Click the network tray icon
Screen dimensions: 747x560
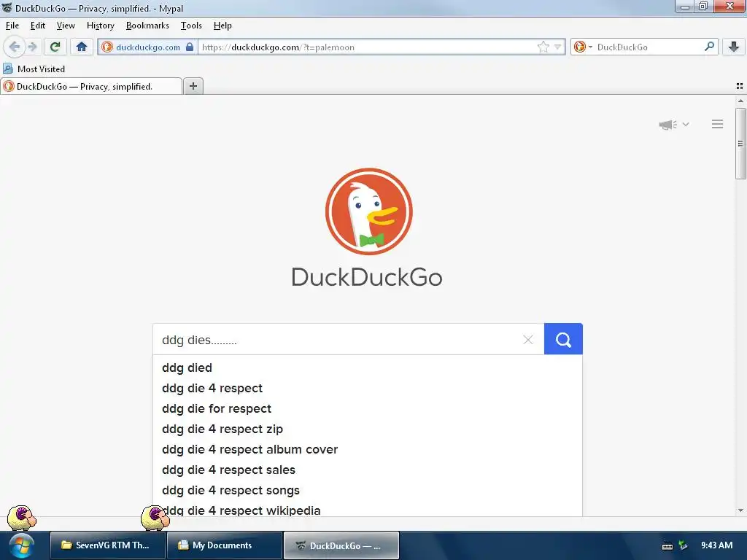click(x=683, y=545)
